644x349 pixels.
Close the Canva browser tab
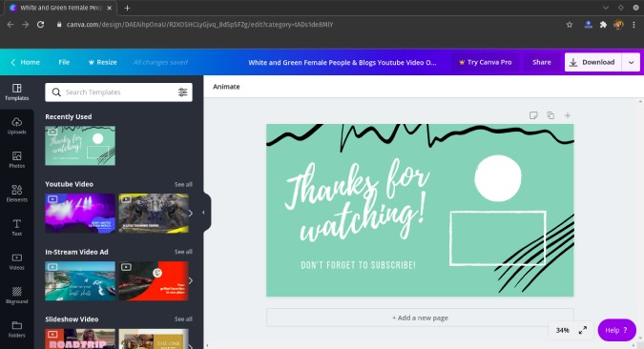click(110, 8)
